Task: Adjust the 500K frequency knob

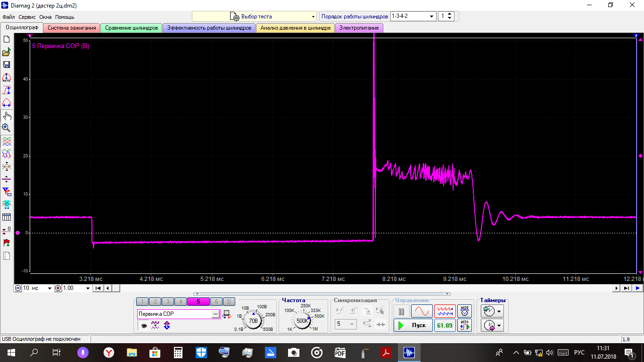Action: 302,321
